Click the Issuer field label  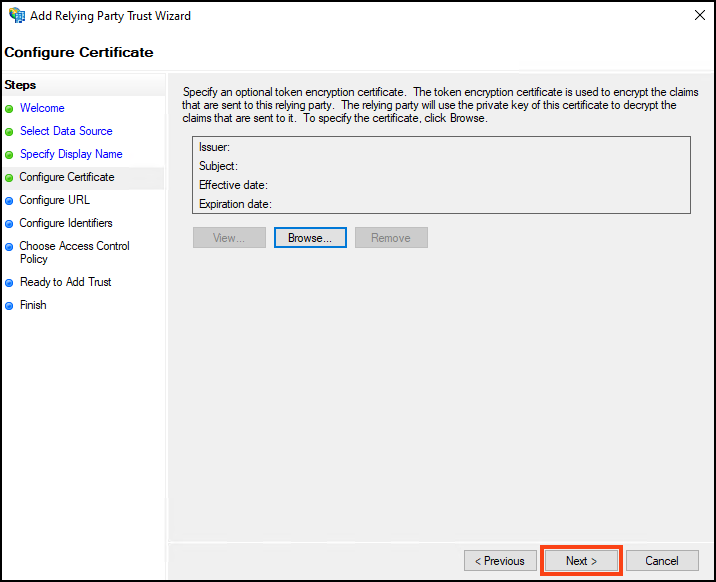click(214, 147)
